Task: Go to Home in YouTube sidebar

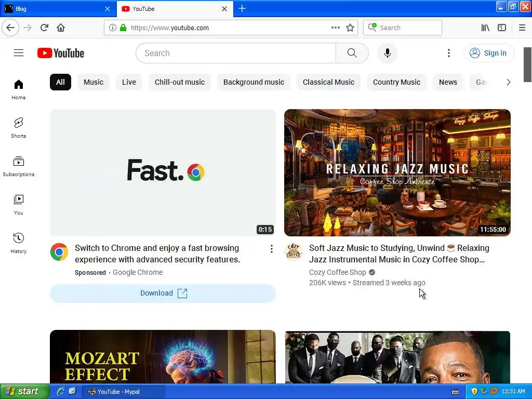Action: click(19, 89)
